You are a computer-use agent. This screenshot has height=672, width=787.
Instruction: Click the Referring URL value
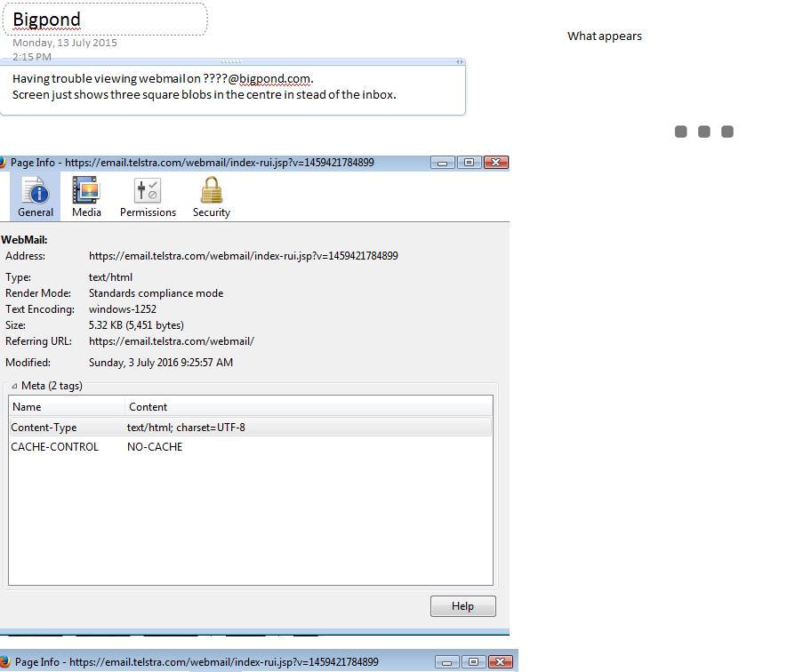(172, 341)
